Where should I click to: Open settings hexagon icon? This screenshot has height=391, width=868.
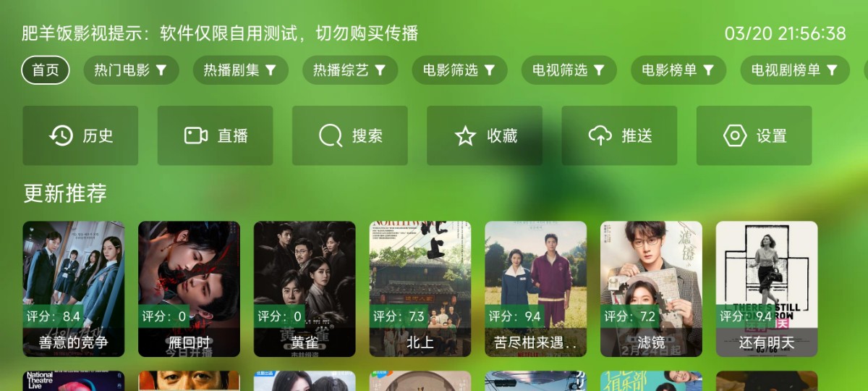pos(734,135)
